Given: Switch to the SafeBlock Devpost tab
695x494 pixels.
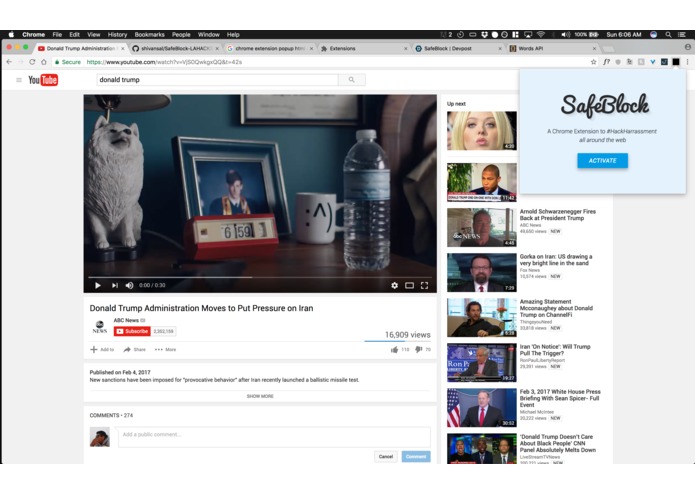Looking at the screenshot, I should pyautogui.click(x=458, y=48).
